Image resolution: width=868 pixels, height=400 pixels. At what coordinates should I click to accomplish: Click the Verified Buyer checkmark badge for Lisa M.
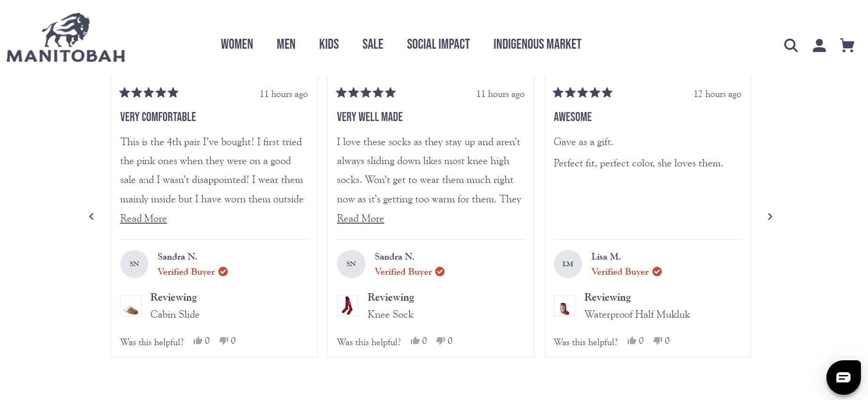[x=657, y=271]
